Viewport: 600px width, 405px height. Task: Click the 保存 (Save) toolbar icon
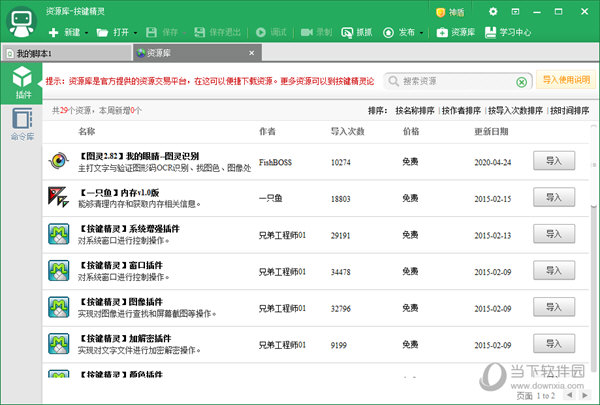click(x=152, y=33)
